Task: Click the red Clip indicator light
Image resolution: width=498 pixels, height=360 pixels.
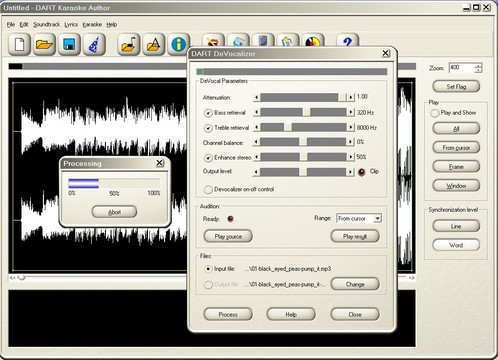Action: click(x=361, y=172)
